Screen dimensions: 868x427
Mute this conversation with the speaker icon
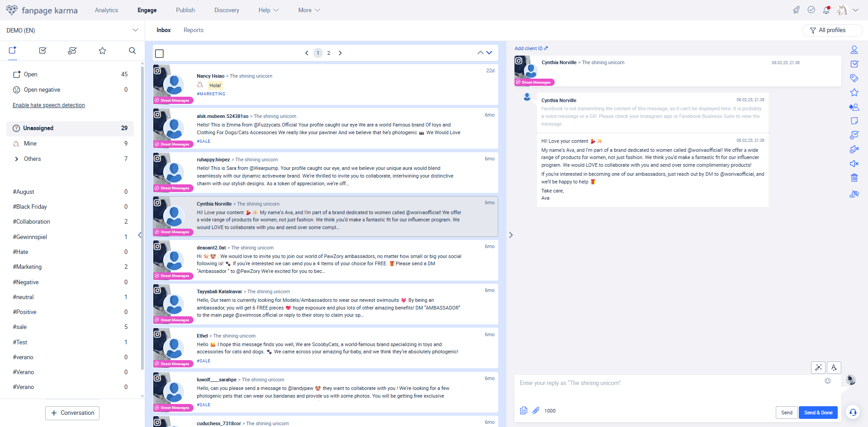point(854,164)
